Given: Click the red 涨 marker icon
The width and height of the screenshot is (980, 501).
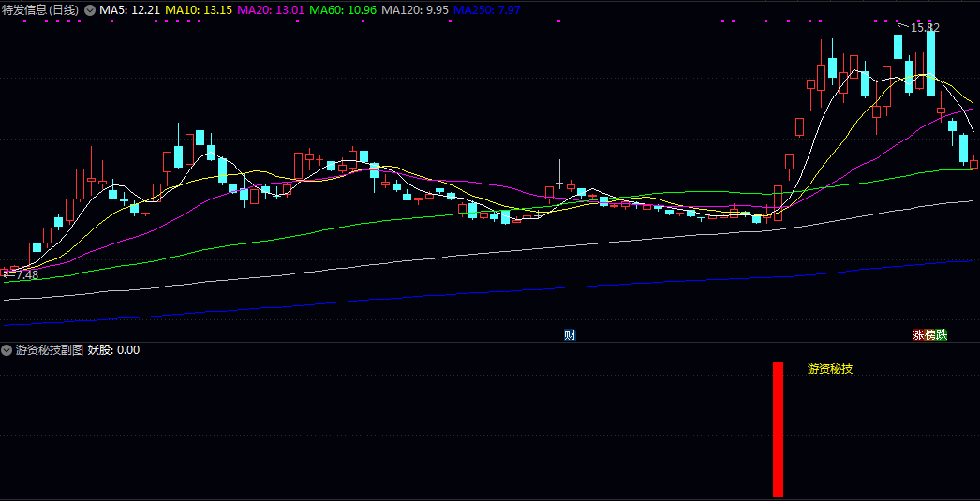Looking at the screenshot, I should [x=919, y=334].
